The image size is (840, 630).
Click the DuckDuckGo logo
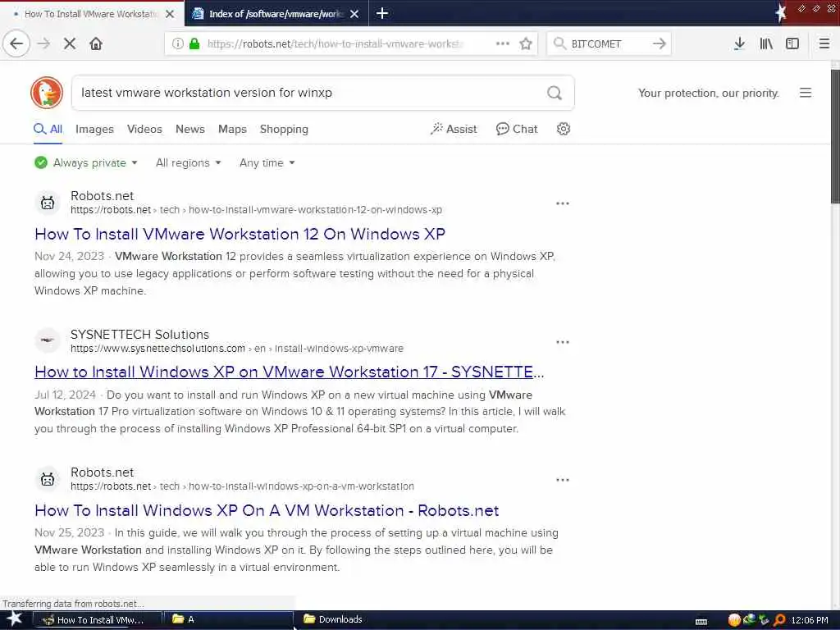(47, 93)
